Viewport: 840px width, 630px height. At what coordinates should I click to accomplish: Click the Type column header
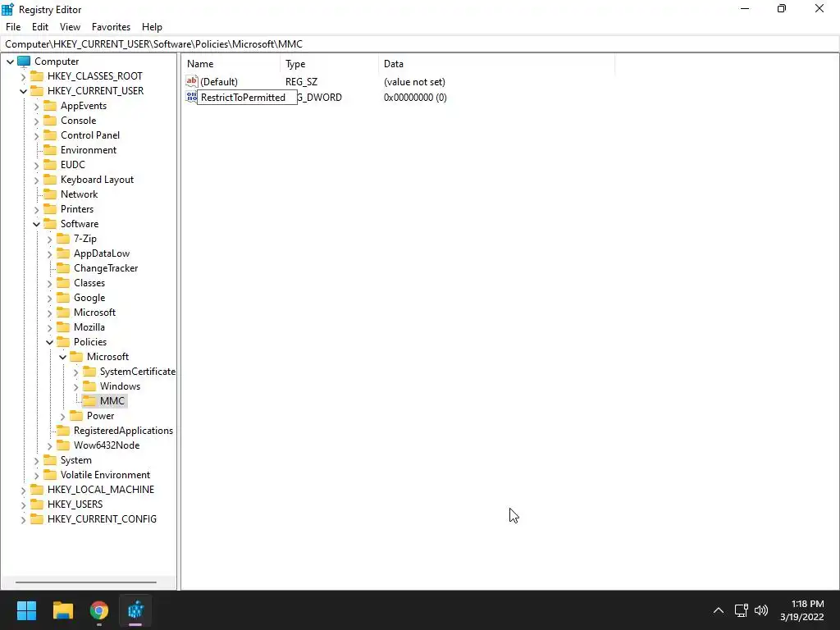click(x=330, y=64)
